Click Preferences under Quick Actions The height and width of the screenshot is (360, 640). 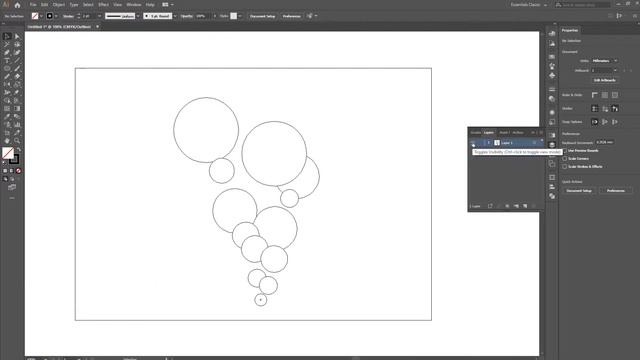click(616, 191)
